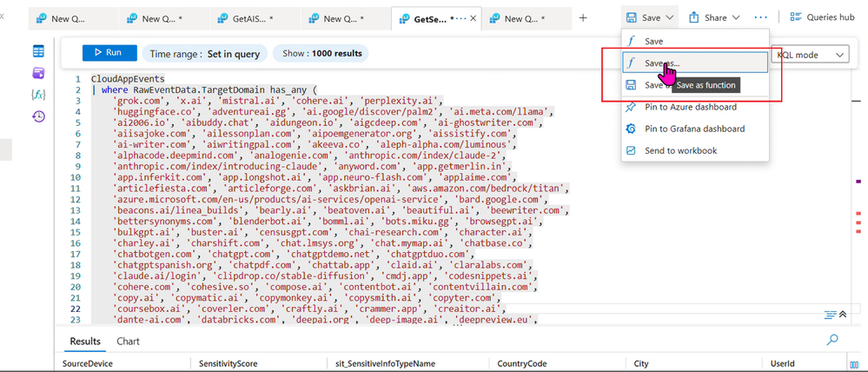
Task: Run the query
Action: 109,53
